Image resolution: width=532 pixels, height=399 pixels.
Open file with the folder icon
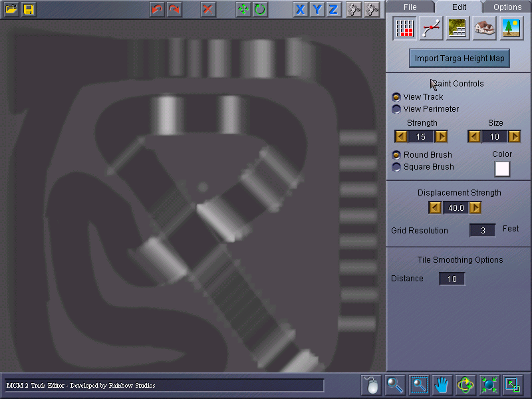coord(11,9)
